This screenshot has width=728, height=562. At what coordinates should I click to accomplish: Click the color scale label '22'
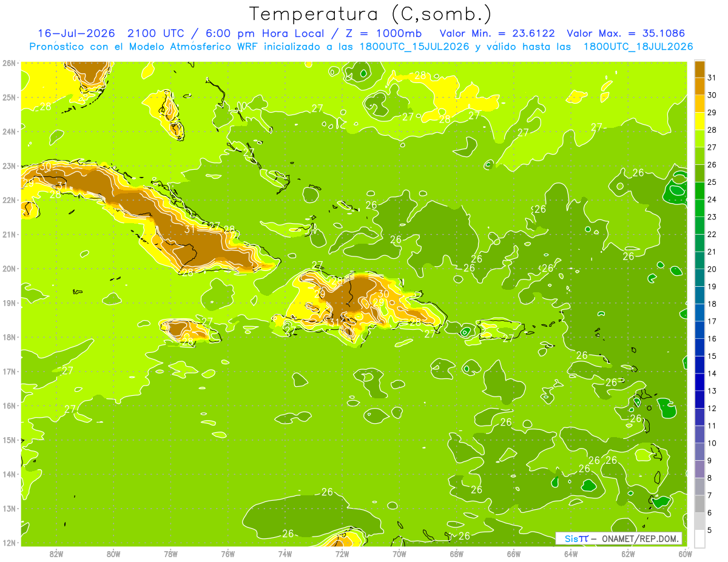click(712, 234)
